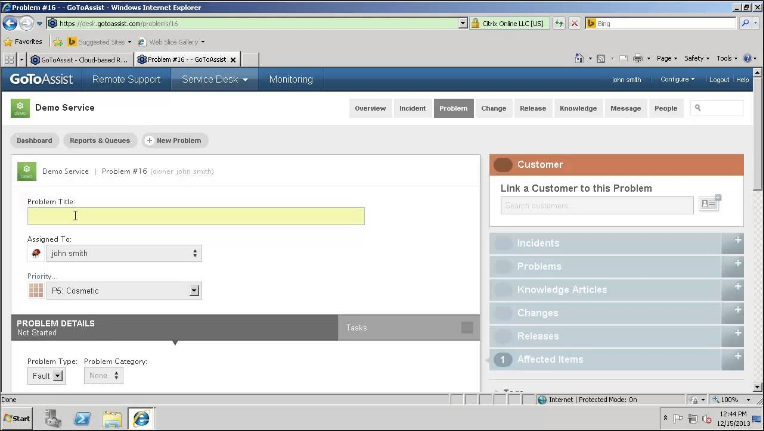Add a linked release with plus button
Viewport: 764px width, 431px height.
[732, 336]
